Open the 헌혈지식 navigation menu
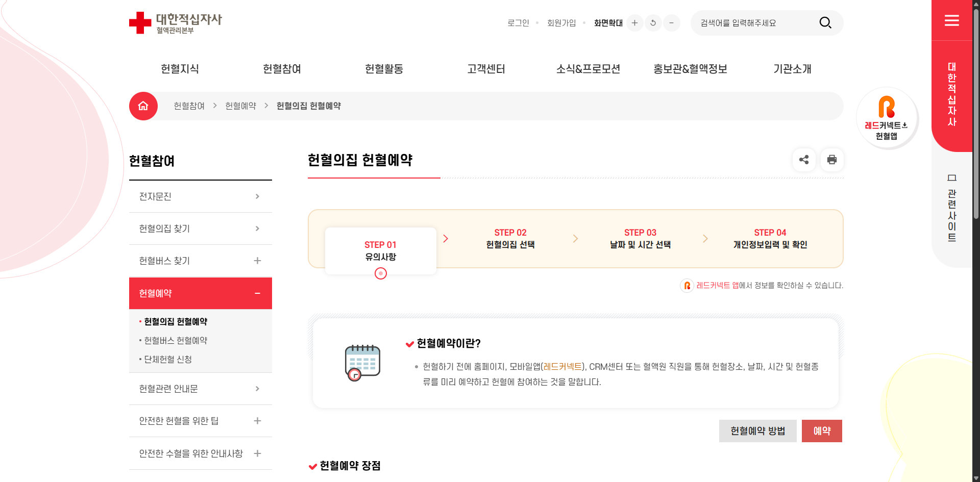Viewport: 980px width, 482px height. click(x=179, y=69)
